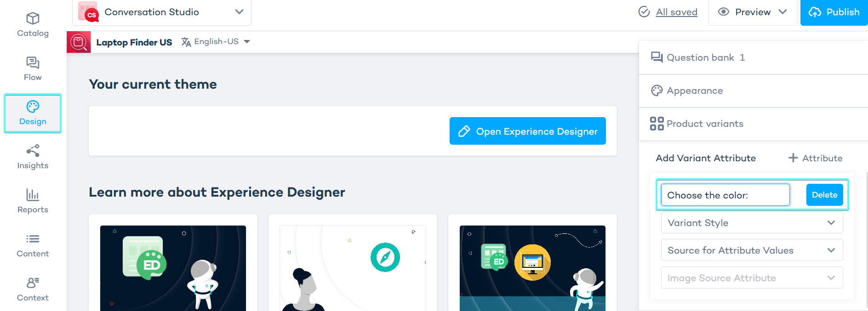Click the Publish button
The height and width of the screenshot is (311, 868).
pos(834,12)
